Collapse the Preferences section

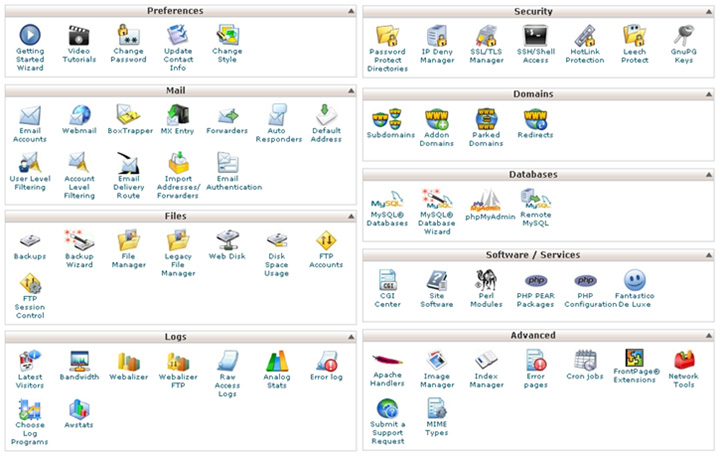point(351,11)
